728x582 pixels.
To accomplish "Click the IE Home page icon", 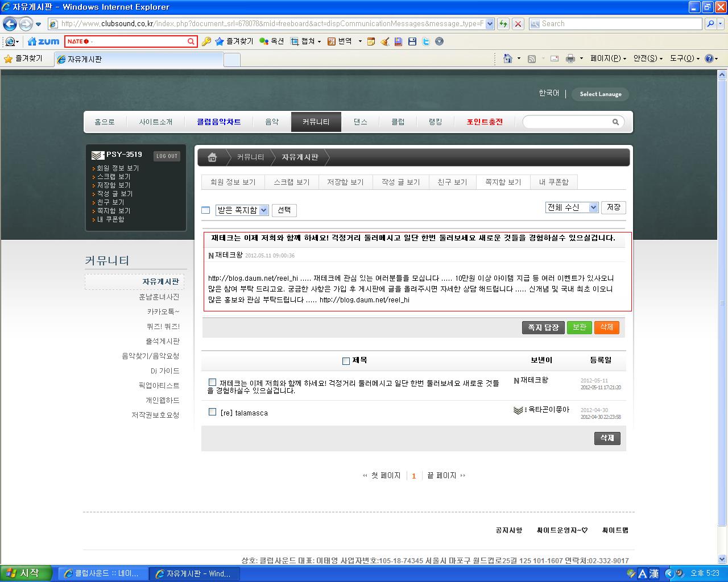I will (508, 59).
